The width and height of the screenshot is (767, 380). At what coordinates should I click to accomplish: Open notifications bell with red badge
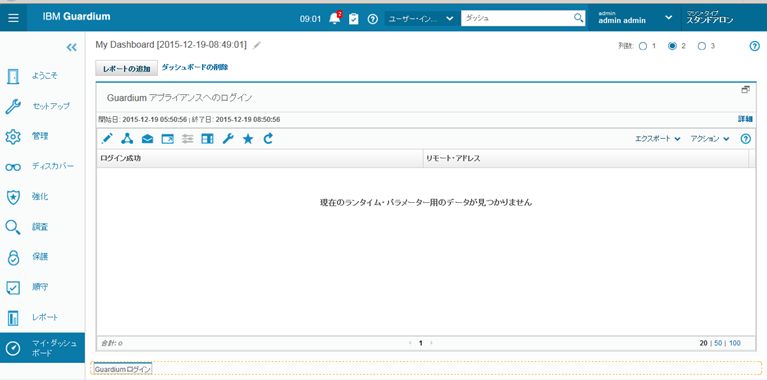[335, 18]
